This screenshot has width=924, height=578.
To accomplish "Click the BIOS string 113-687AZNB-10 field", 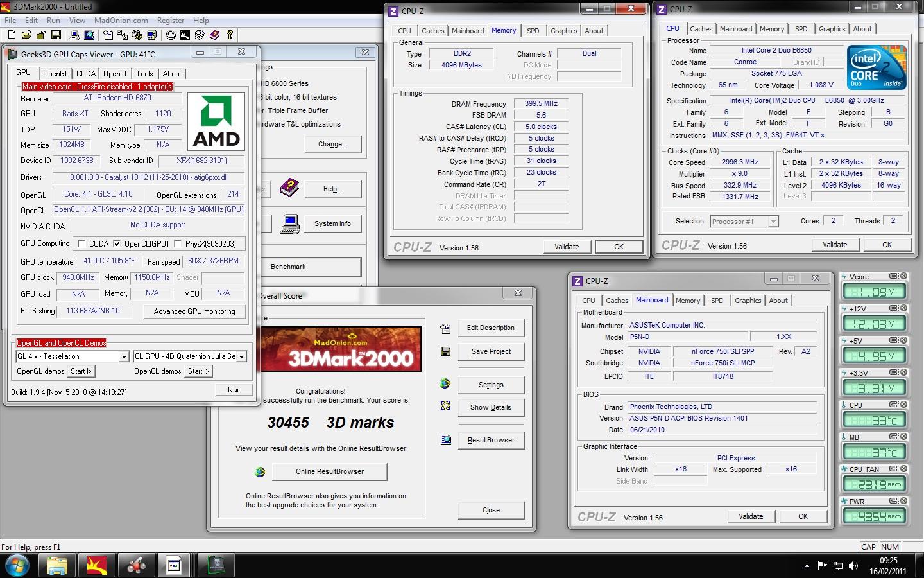I will [x=93, y=311].
